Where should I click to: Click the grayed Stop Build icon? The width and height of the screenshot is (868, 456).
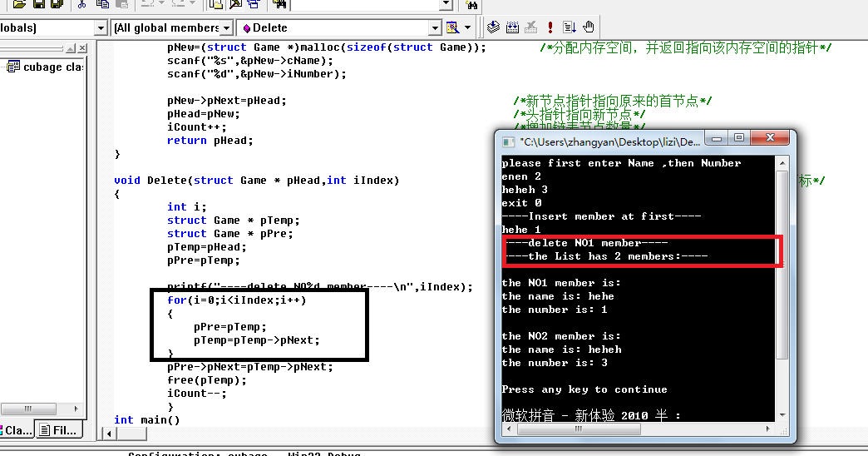531,27
